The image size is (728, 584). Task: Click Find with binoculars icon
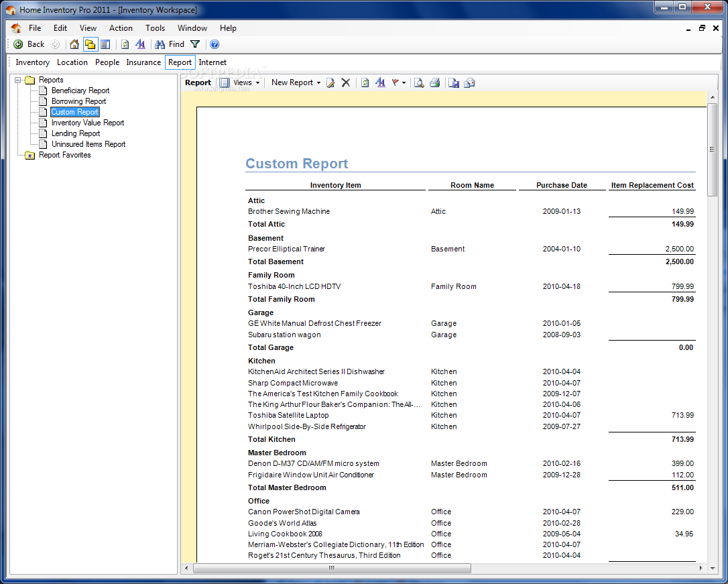coord(170,44)
